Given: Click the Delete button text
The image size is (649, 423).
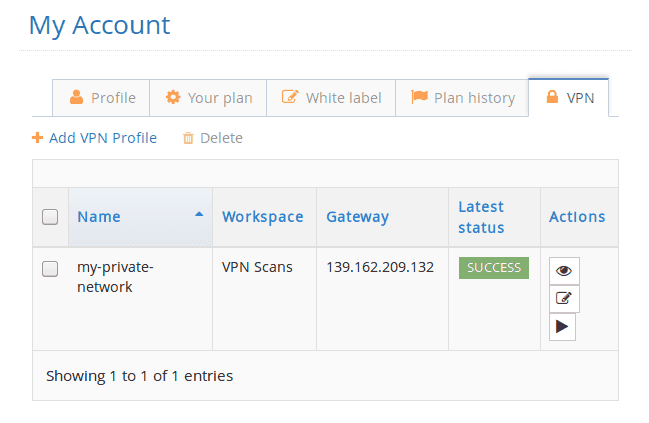Looking at the screenshot, I should coord(221,138).
